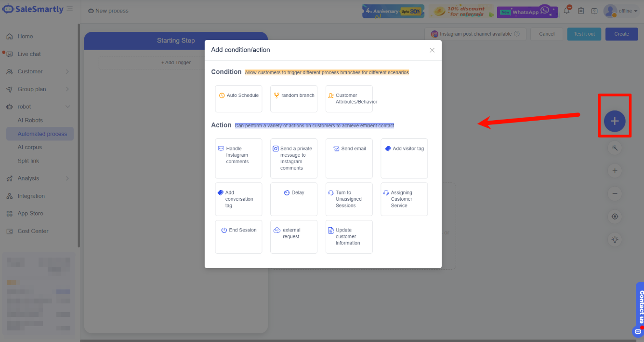Viewport: 644px width, 342px height.
Task: Collapse sidebar using the hamburger icon
Action: click(70, 9)
